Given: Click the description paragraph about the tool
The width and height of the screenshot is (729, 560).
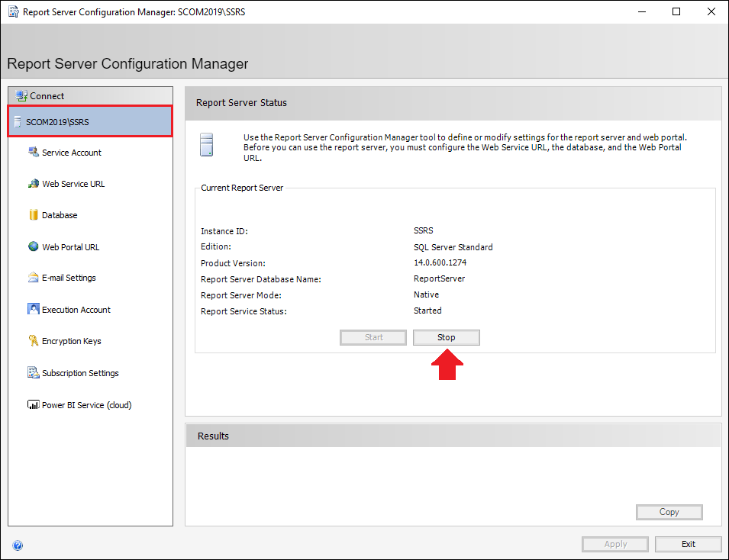Looking at the screenshot, I should 465,147.
